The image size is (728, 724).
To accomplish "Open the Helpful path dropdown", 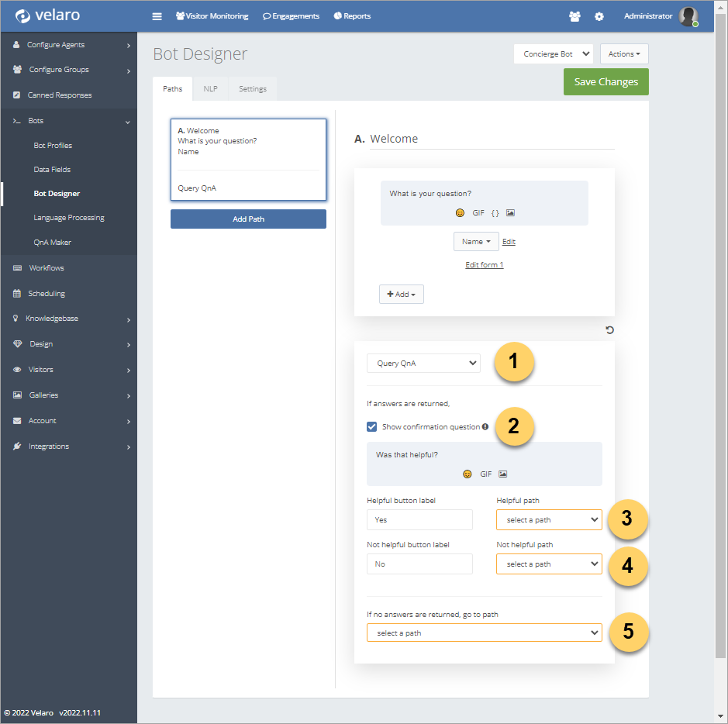I will click(x=549, y=520).
